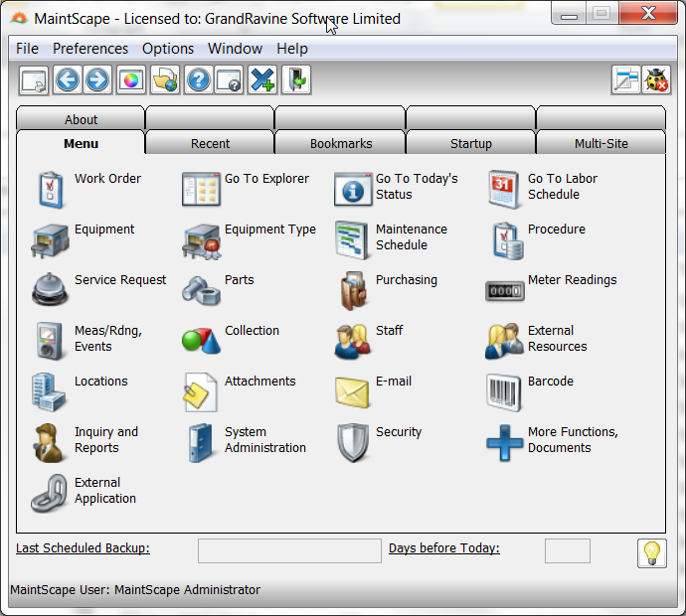The height and width of the screenshot is (616, 686).
Task: Open Inquiry and Reports
Action: [x=49, y=443]
